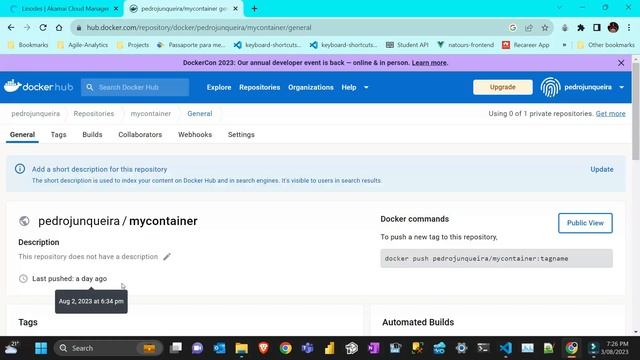Toggle the browser side panel icon
This screenshot has width=640, height=360.
coord(597,28)
